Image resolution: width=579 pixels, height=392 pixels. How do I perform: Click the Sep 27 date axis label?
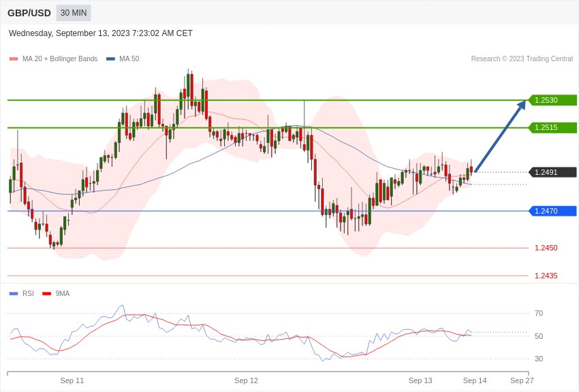tap(522, 380)
